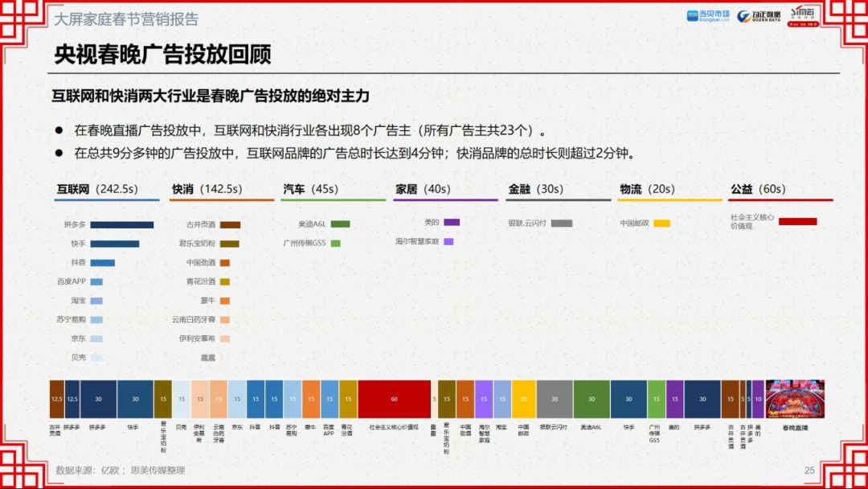Viewport: 868px width, 489px height.
Task: Click the 奥迪A6L green bar
Action: 340,224
